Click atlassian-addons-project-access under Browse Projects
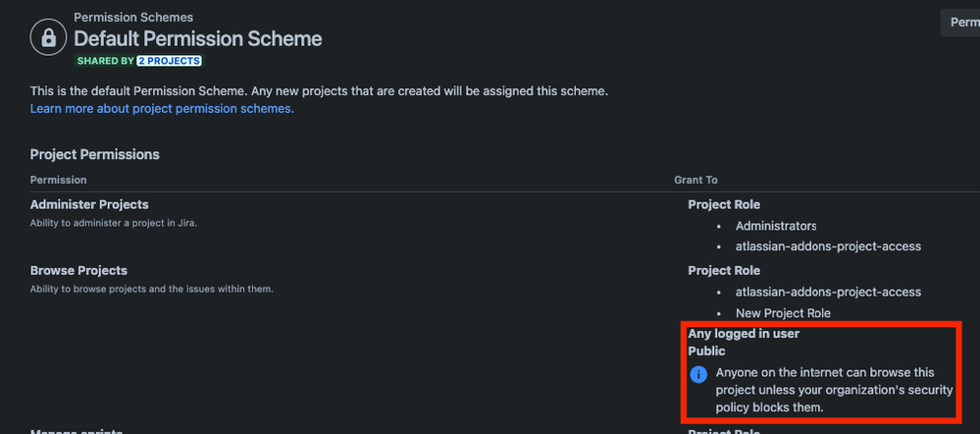980x434 pixels. coord(828,292)
